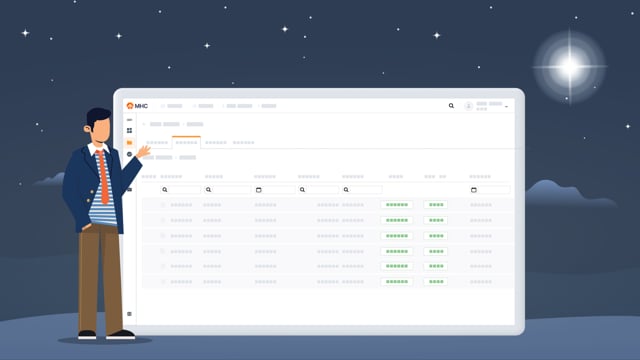Click the orange MHC logo

137,106
